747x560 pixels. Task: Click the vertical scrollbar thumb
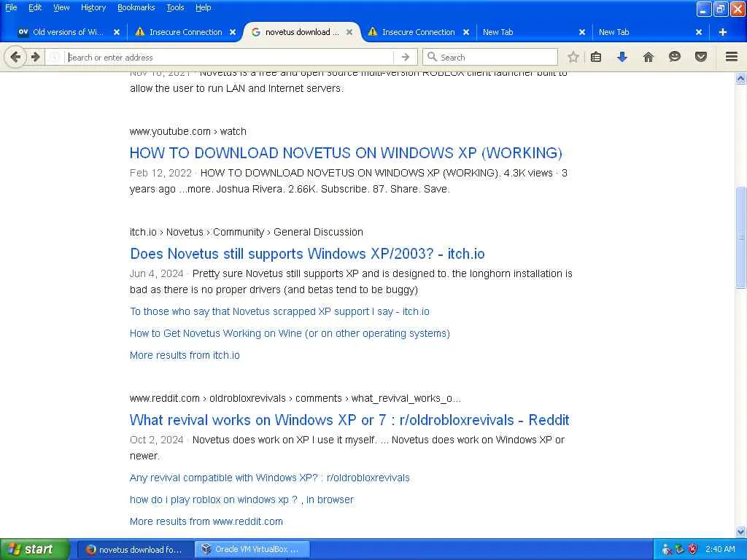click(741, 237)
